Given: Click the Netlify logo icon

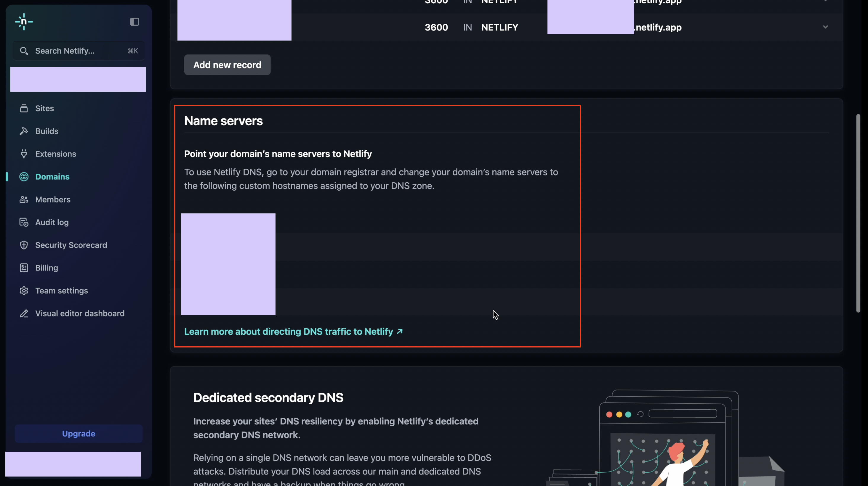Looking at the screenshot, I should point(24,22).
